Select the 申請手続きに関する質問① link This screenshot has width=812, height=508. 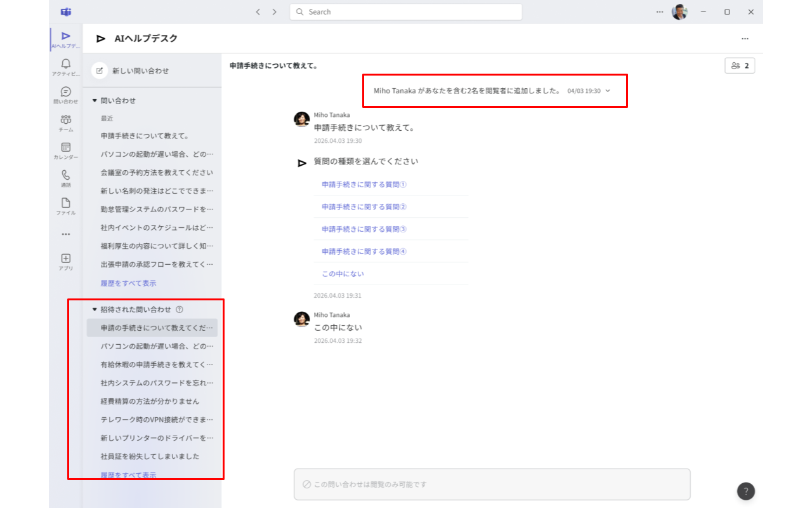coord(364,185)
